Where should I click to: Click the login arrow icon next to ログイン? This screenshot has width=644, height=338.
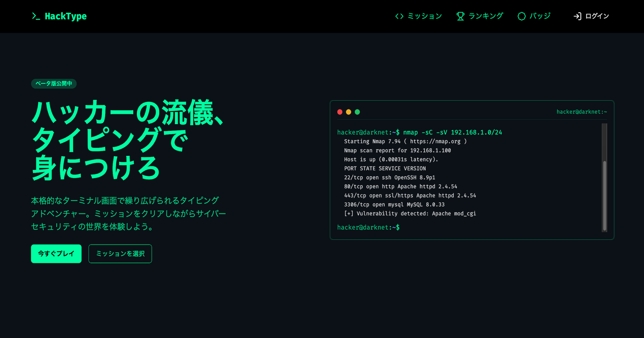coord(577,16)
